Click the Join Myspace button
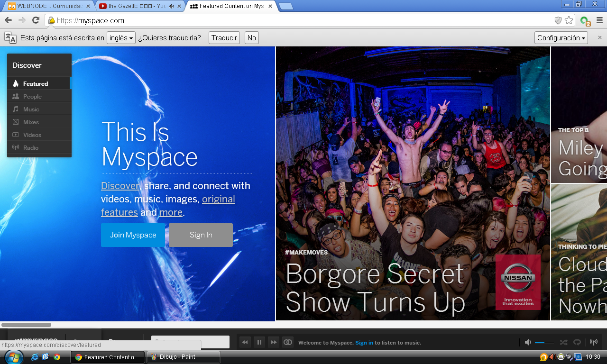Screen dimensions: 607x364 click(133, 235)
